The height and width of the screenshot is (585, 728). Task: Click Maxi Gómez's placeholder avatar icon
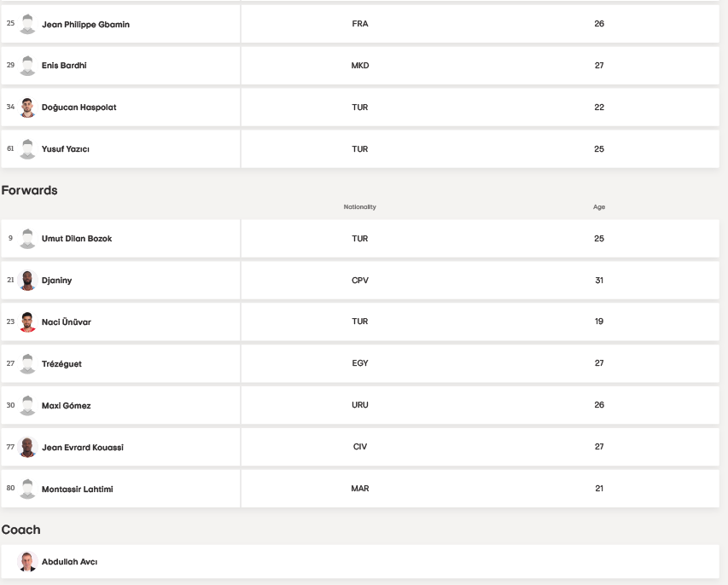click(x=27, y=405)
